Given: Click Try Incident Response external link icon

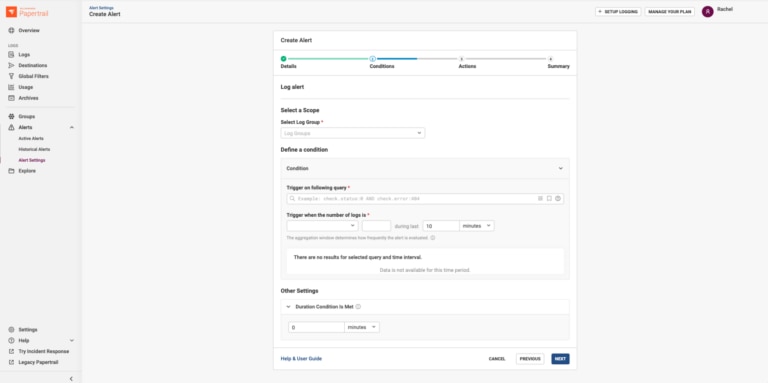Looking at the screenshot, I should click(11, 351).
